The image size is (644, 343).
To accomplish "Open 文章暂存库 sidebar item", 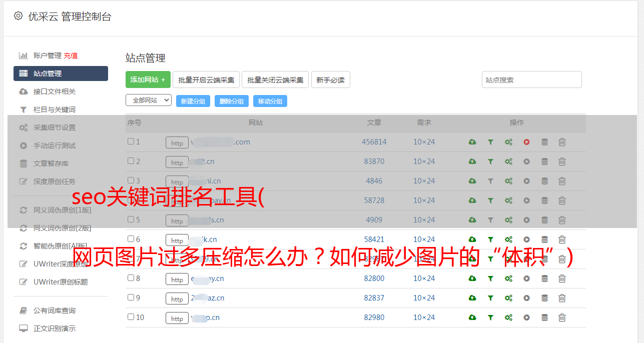I will click(51, 163).
